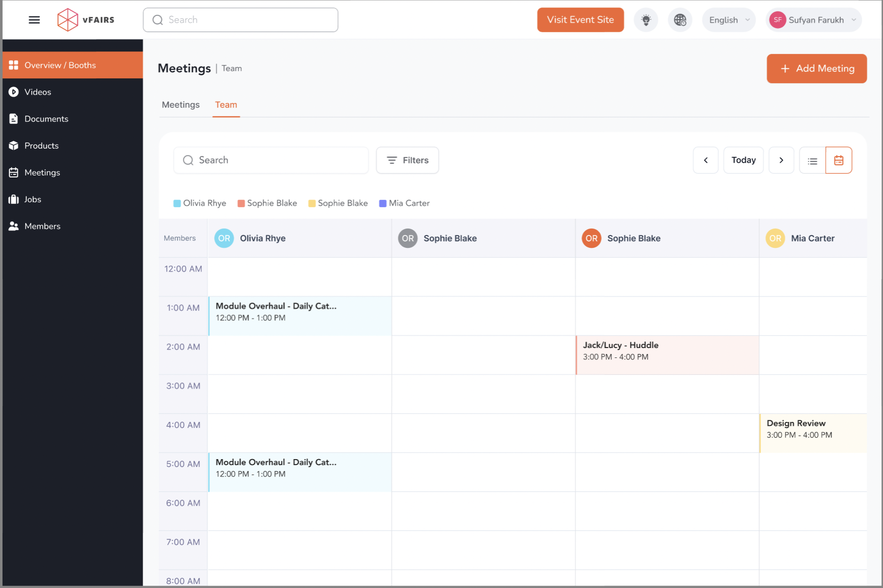
Task: Open the hamburger menu
Action: [x=34, y=20]
